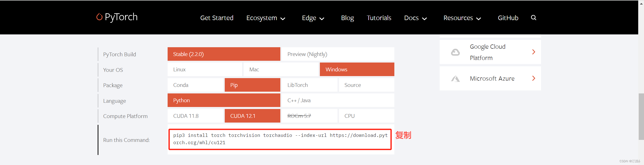This screenshot has height=165, width=644.
Task: Select Conda package option
Action: tap(195, 85)
